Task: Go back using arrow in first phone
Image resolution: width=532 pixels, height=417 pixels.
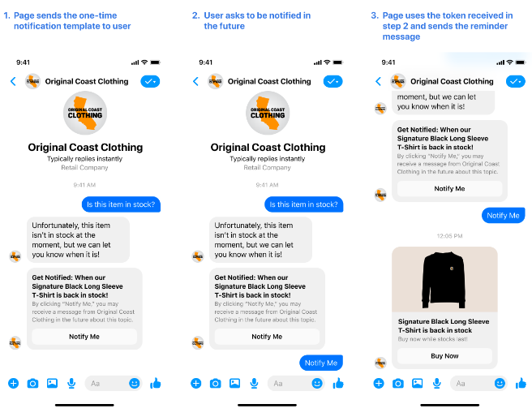Action: point(13,81)
